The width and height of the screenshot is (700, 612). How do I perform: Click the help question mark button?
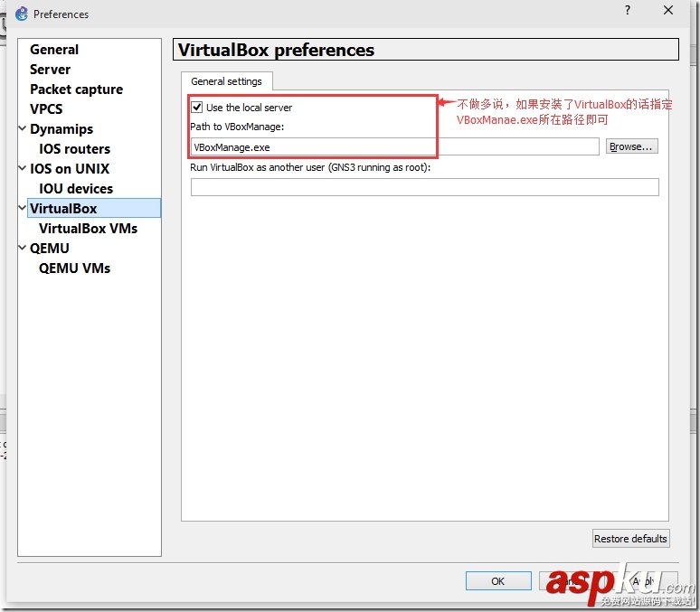click(628, 10)
